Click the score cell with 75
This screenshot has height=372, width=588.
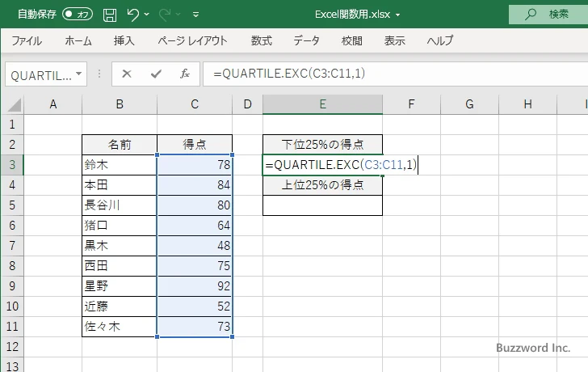[195, 266]
